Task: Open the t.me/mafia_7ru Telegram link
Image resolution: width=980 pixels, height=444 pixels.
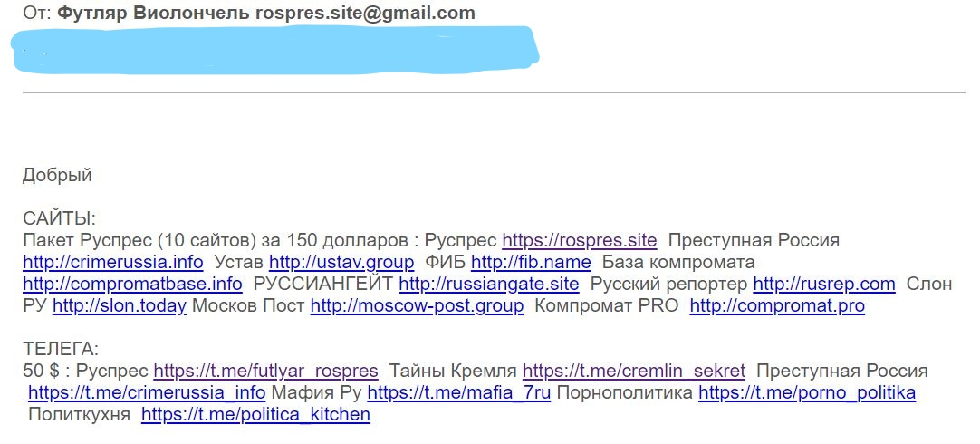Action: click(x=458, y=392)
